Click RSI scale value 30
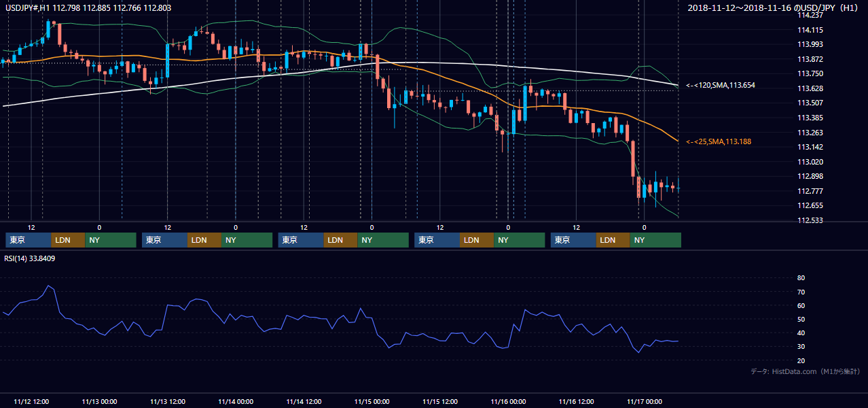Viewport: 868px width, 408px height. 801,346
